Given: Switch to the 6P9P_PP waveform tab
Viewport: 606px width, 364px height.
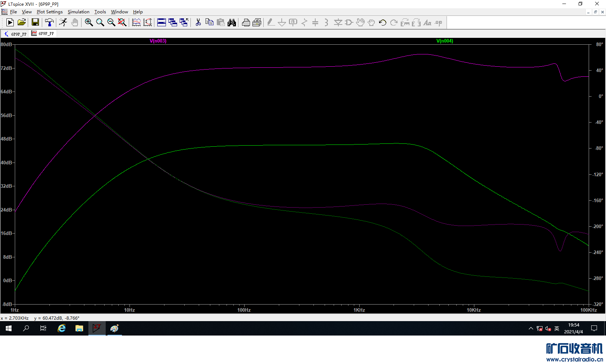Looking at the screenshot, I should (x=43, y=34).
